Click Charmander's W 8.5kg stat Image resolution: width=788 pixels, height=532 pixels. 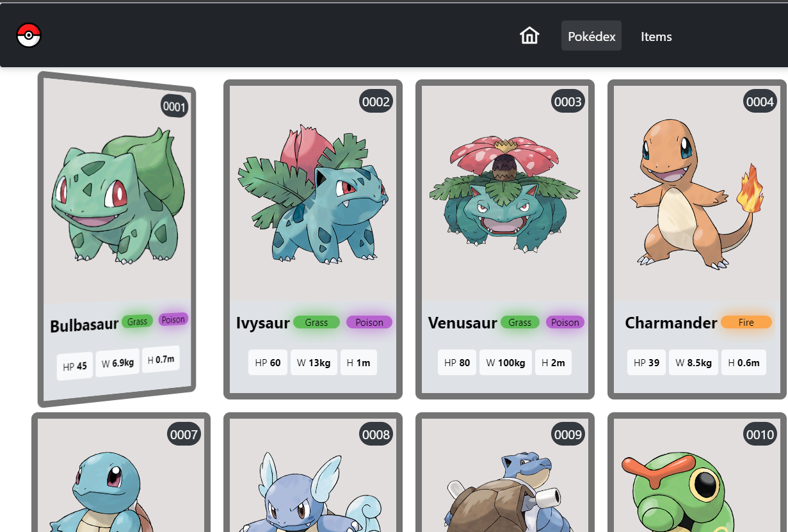pos(694,362)
